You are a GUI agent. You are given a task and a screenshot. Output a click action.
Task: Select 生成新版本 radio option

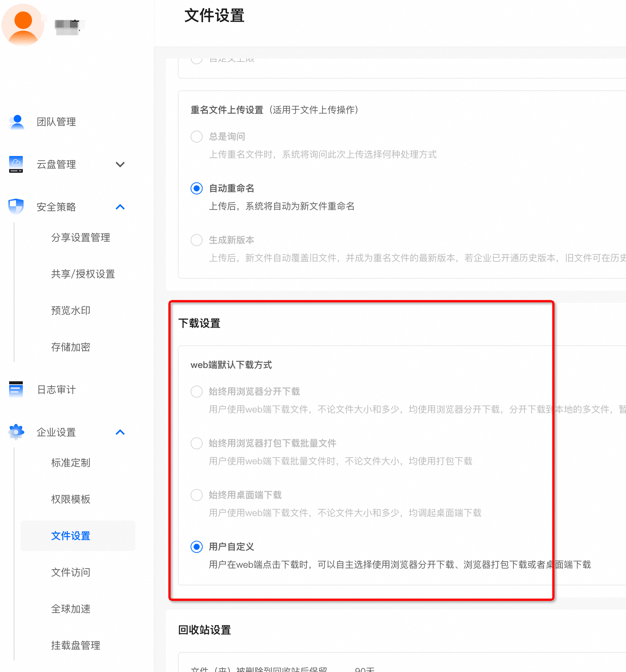point(197,240)
